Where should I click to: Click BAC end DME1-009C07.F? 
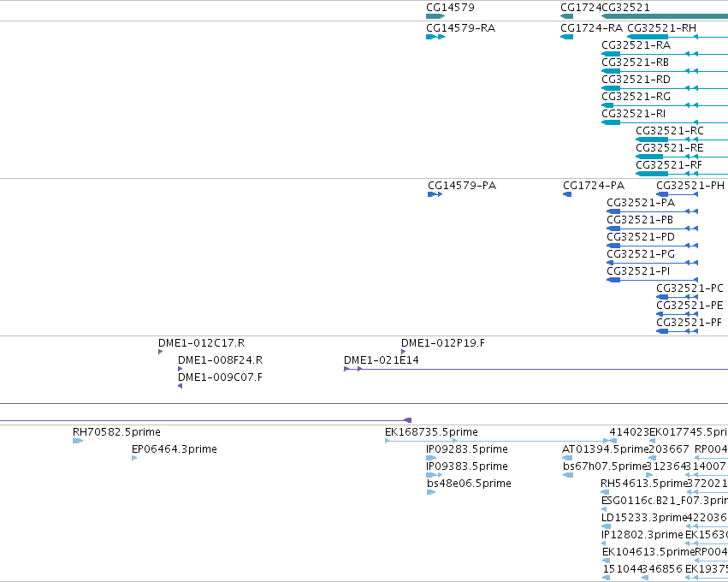[220, 377]
